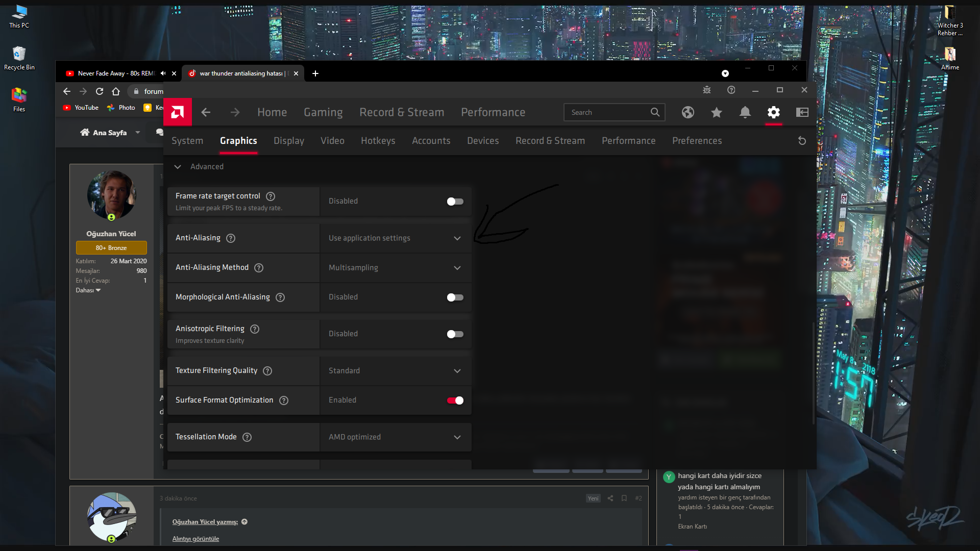Reload the browser page

[x=100, y=91]
